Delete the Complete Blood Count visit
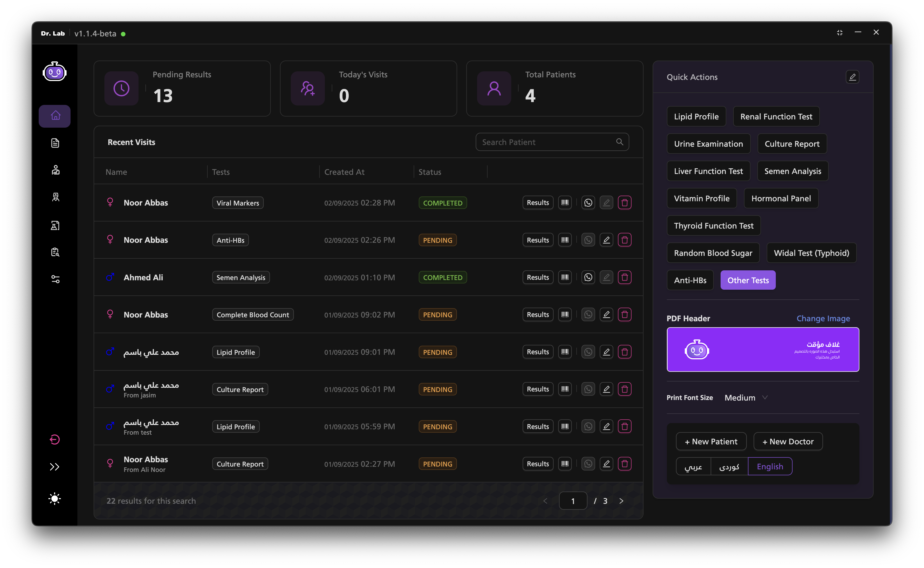Image resolution: width=924 pixels, height=568 pixels. tap(624, 314)
